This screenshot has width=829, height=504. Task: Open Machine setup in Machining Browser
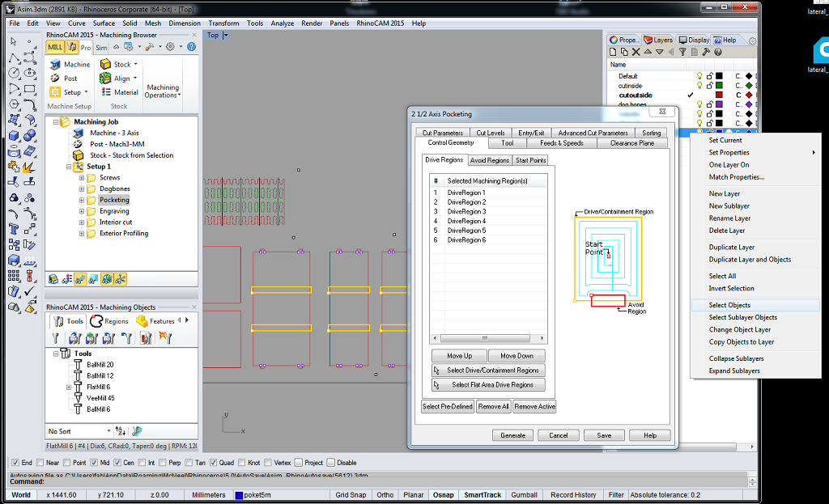pos(70,65)
